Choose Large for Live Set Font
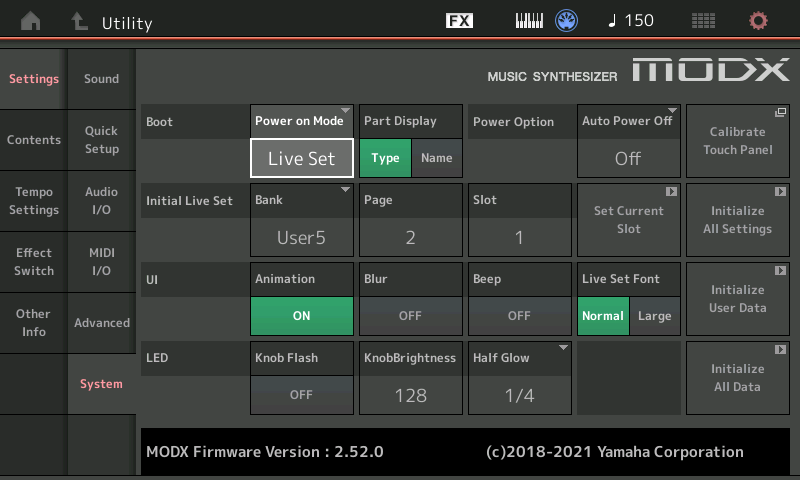This screenshot has height=480, width=800. click(x=655, y=316)
